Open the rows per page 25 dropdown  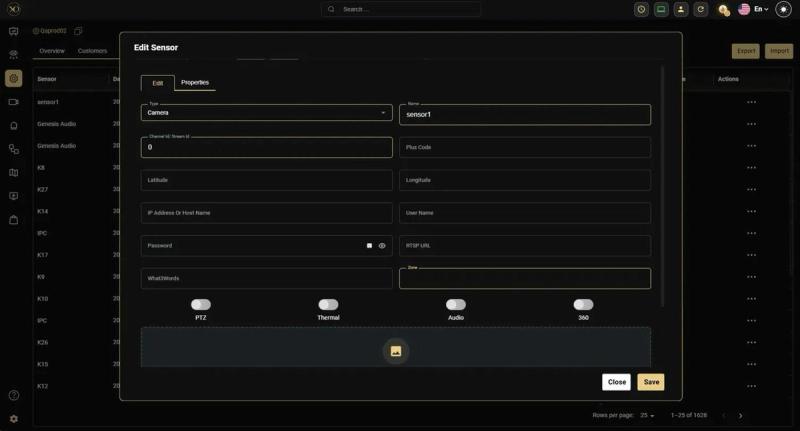coord(647,416)
